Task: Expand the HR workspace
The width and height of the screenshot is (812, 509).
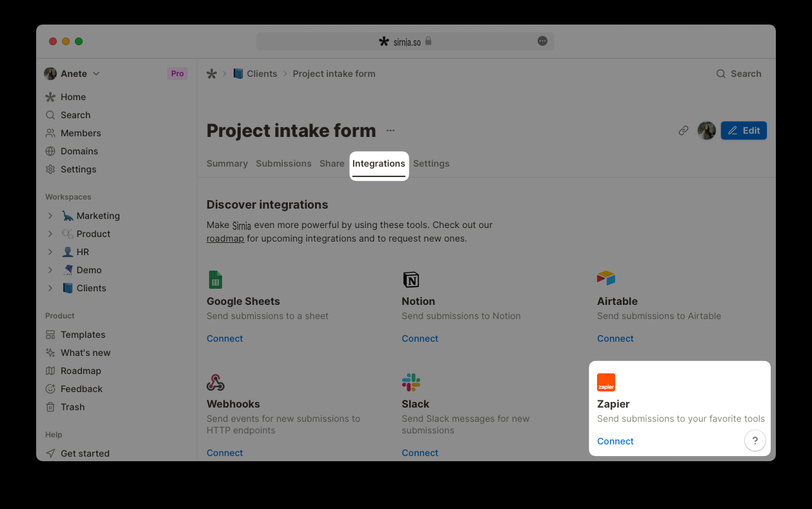Action: pos(50,252)
